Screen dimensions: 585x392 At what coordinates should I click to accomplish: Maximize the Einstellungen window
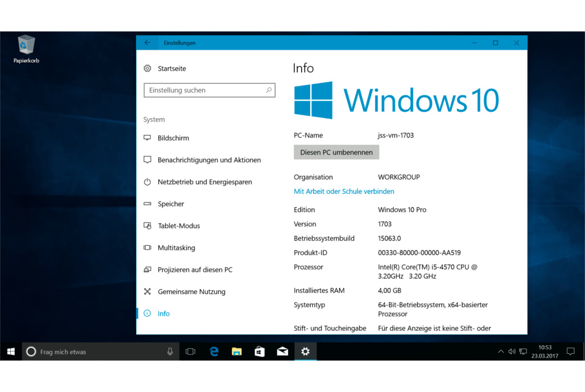click(495, 43)
